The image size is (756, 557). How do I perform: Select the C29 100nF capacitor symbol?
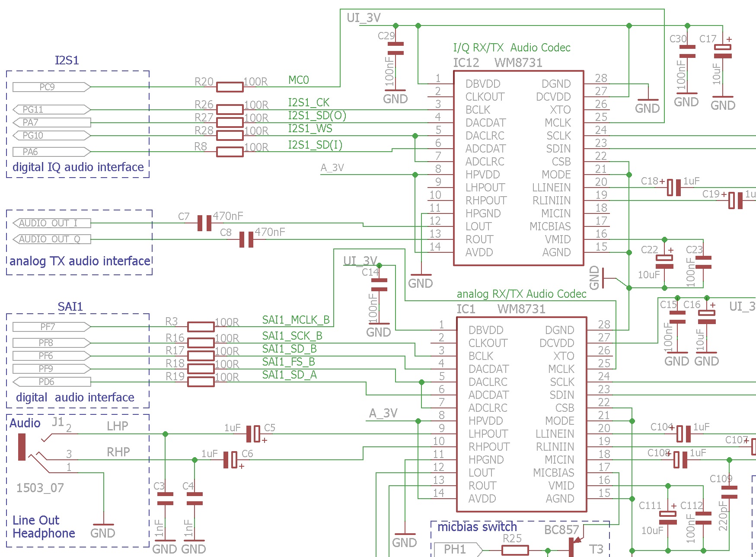tap(396, 48)
